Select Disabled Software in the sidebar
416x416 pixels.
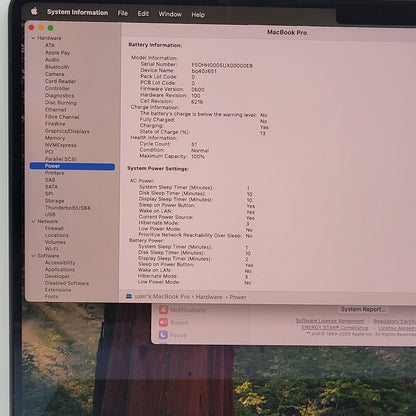(67, 283)
